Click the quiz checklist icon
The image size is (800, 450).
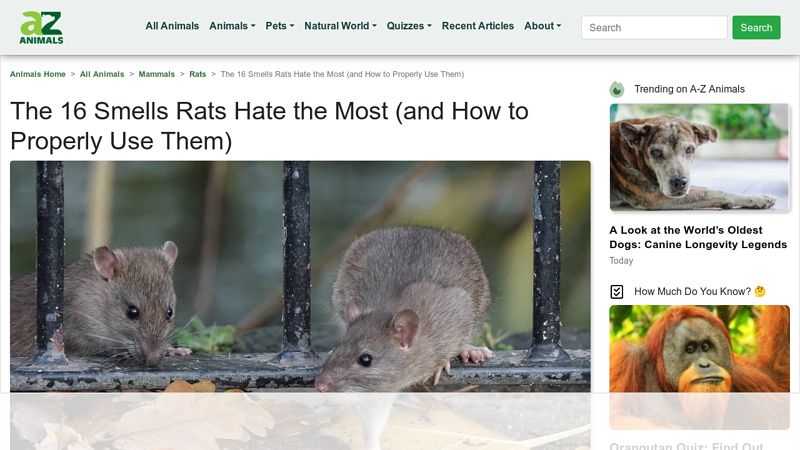point(616,292)
